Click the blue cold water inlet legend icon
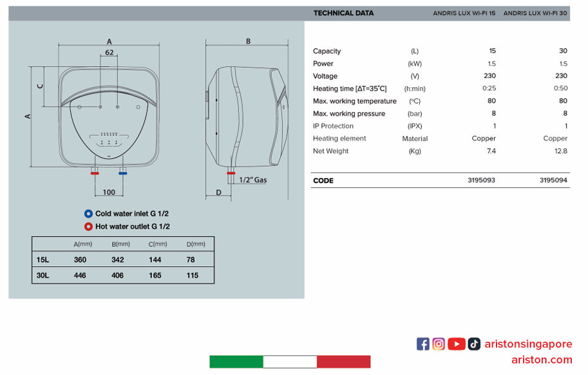Screen dimensions: 588x375 [88, 214]
